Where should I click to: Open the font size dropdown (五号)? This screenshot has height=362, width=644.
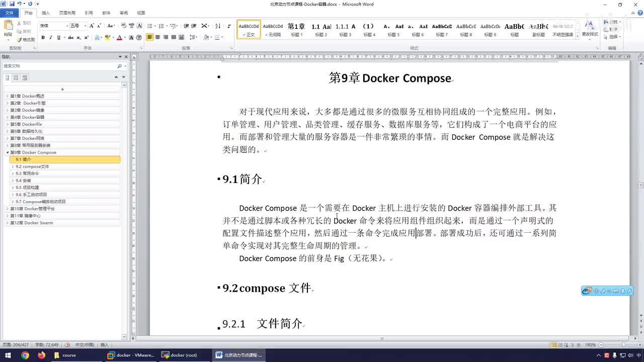pos(85,26)
